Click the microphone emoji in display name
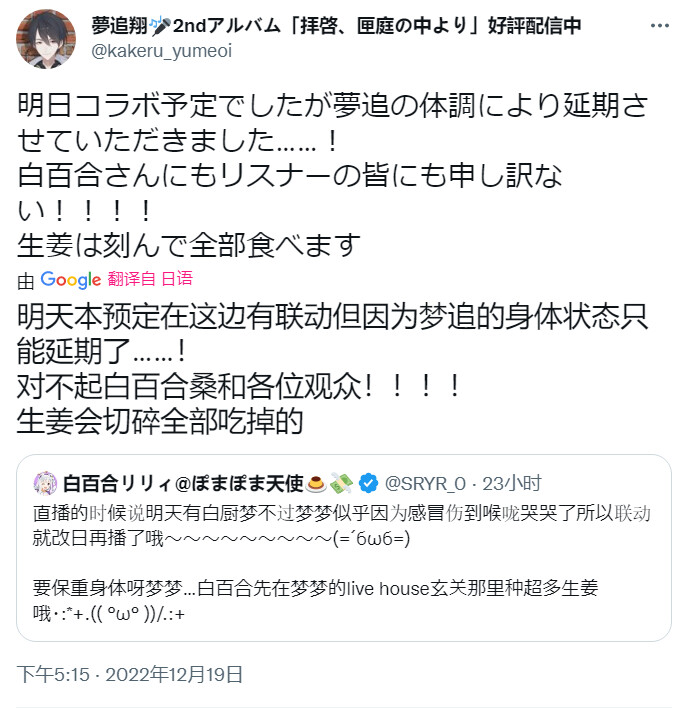 pos(163,26)
